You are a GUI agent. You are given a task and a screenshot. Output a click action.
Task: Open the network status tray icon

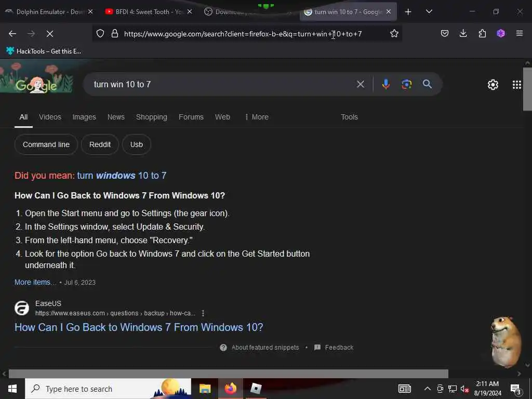(453, 389)
